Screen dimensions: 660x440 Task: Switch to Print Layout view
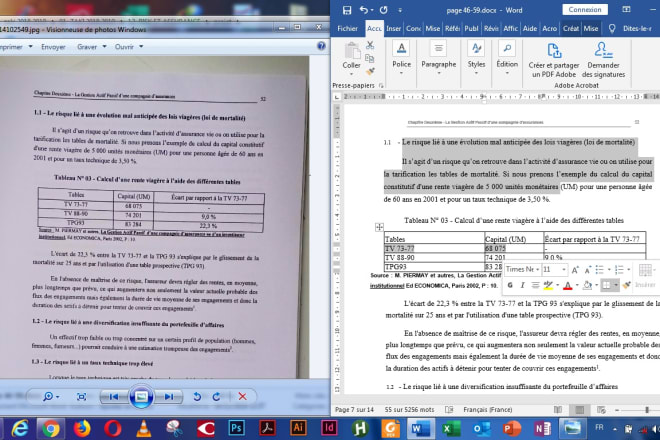580,410
